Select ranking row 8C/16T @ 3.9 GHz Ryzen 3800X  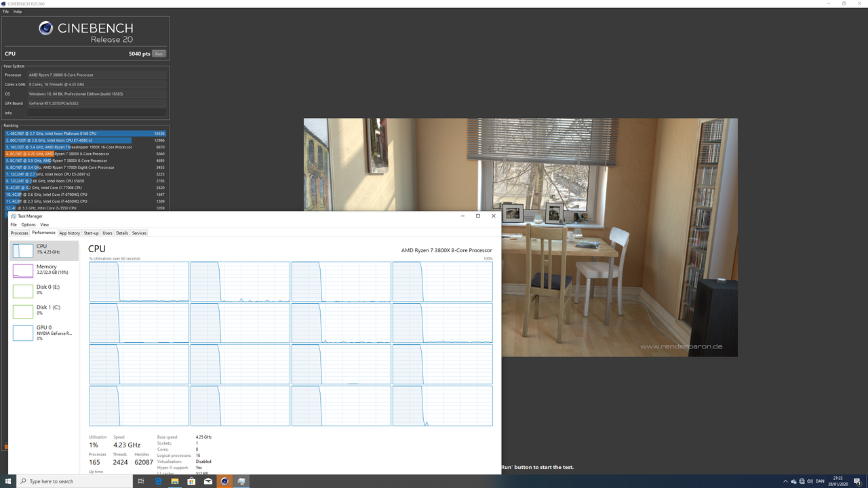[85, 161]
